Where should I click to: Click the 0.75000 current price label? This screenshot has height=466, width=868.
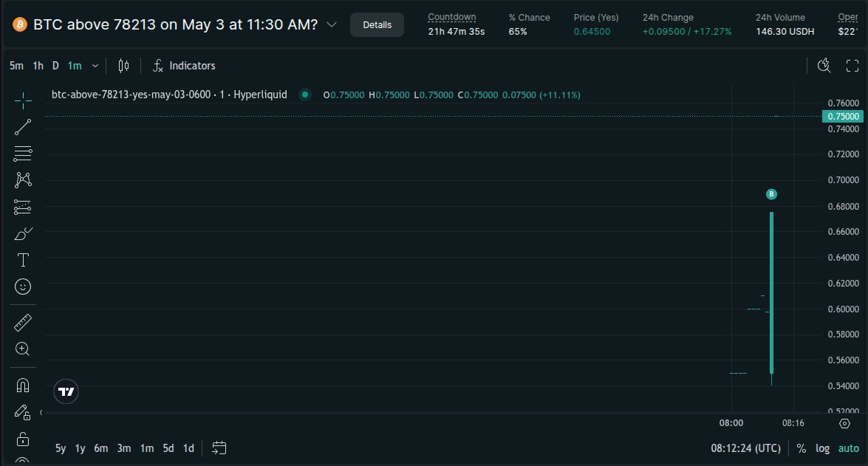pos(843,116)
